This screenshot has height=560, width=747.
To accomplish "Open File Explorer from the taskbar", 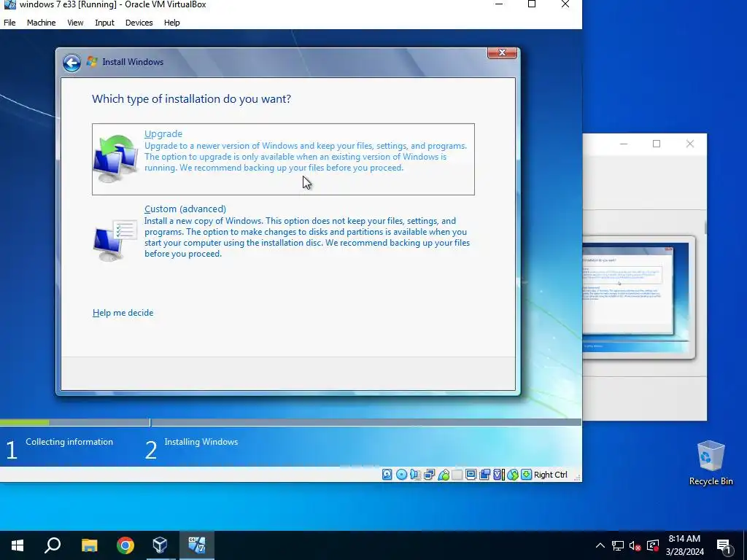I will pos(89,545).
